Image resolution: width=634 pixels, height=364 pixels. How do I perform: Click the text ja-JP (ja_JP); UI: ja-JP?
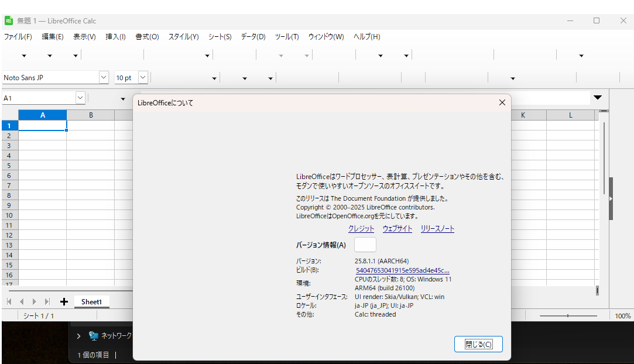384,305
